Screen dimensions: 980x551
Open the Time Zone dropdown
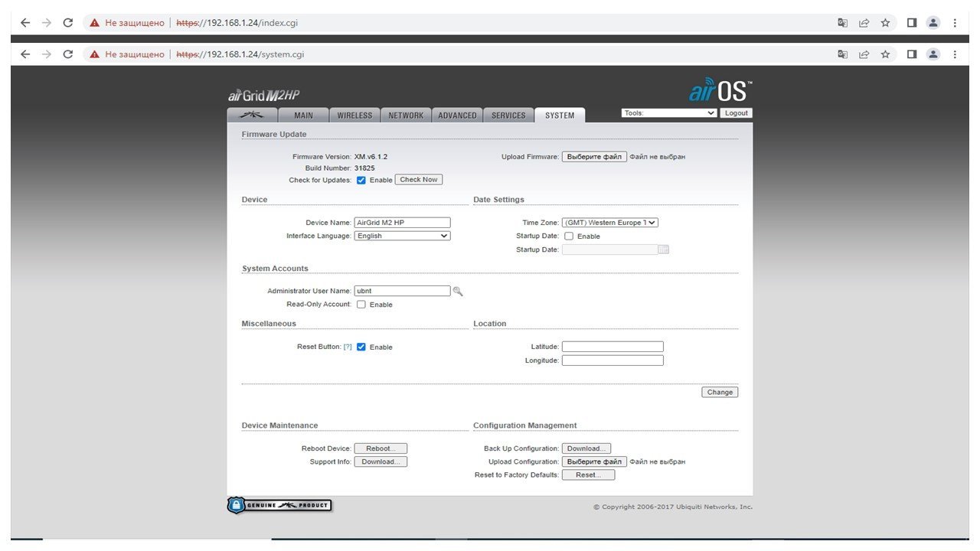pyautogui.click(x=609, y=223)
